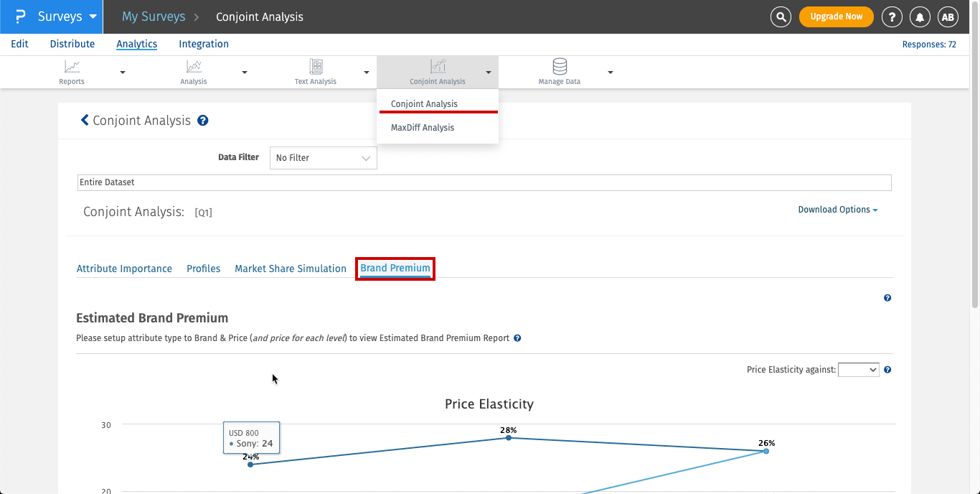
Task: Click the search magnifier icon
Action: (781, 17)
